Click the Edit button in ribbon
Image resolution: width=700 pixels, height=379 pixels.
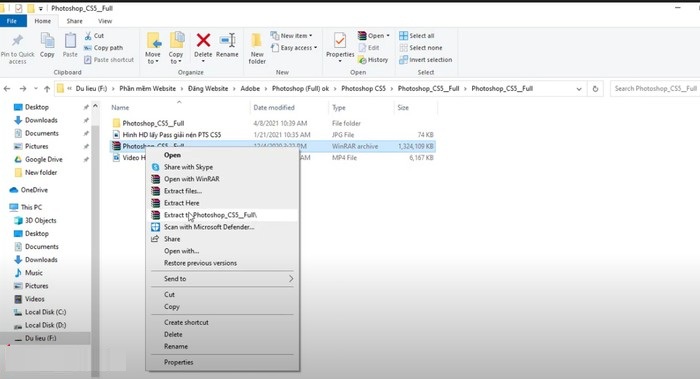point(369,47)
